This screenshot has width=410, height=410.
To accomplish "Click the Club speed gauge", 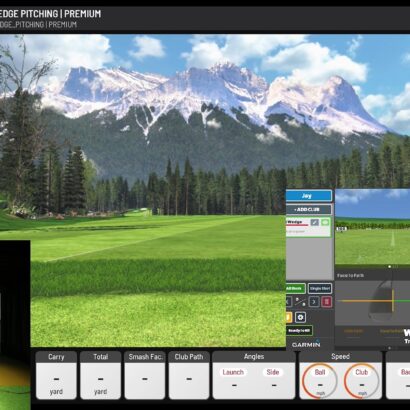I will [x=362, y=380].
